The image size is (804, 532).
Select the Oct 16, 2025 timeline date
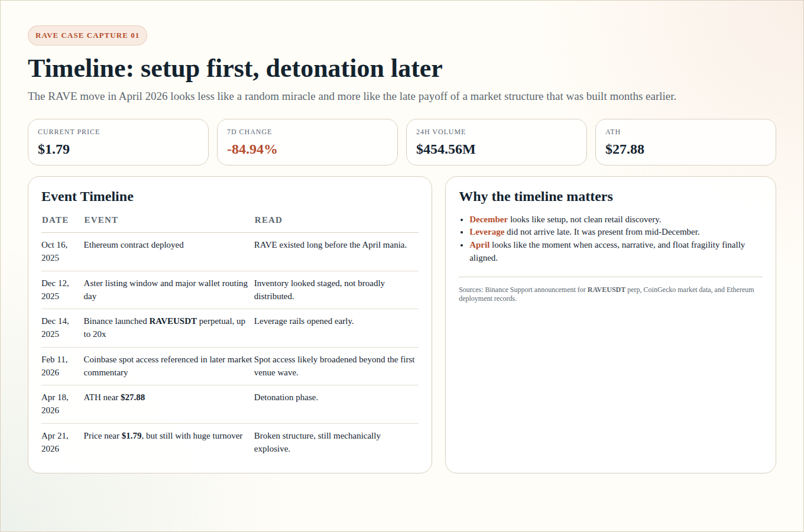pos(54,251)
